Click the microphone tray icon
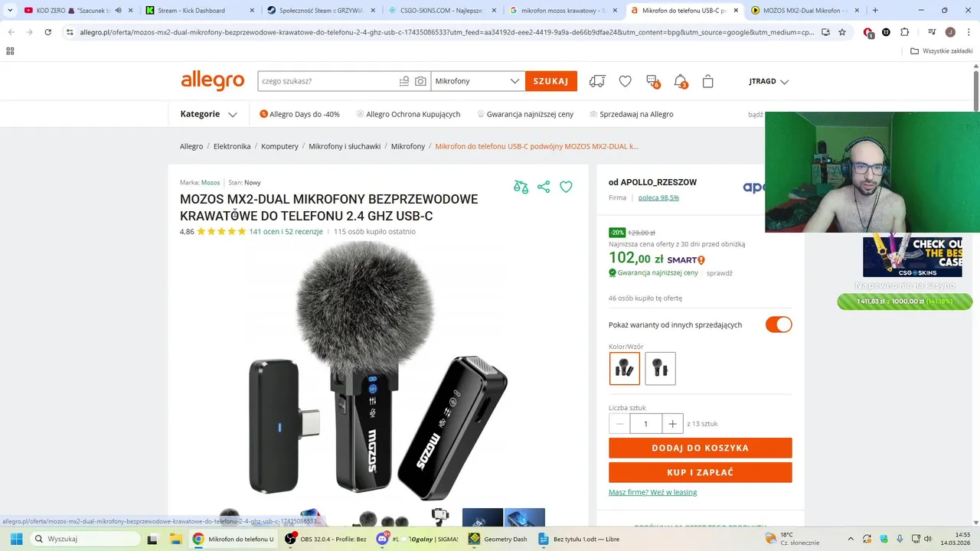This screenshot has height=551, width=980. 900,539
